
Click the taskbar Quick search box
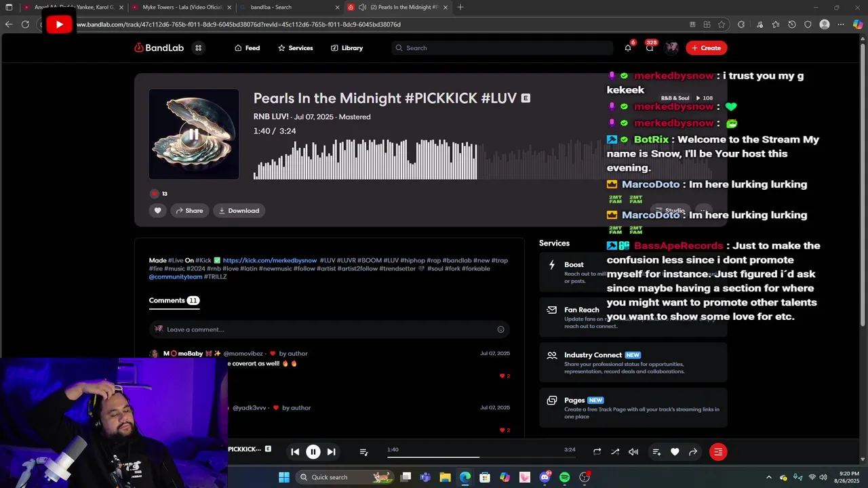tap(344, 477)
